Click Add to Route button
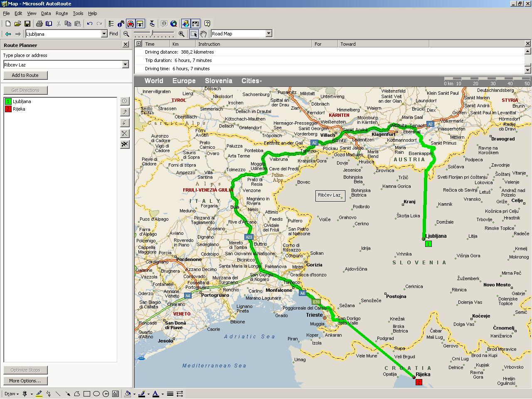532x399 pixels. click(25, 75)
